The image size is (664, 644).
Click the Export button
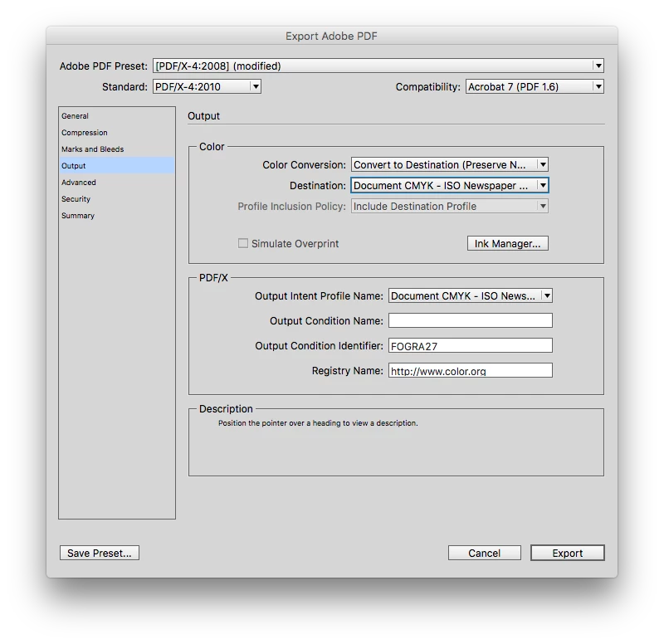pyautogui.click(x=568, y=553)
